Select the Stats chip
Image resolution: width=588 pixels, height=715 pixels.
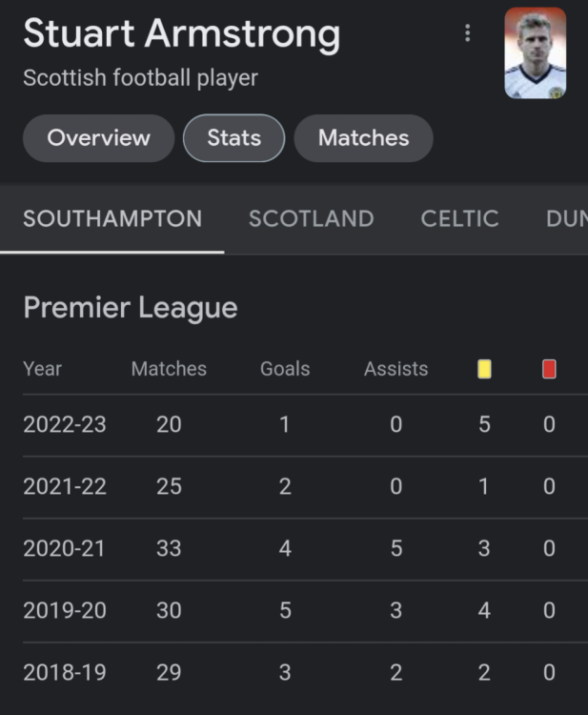[233, 138]
